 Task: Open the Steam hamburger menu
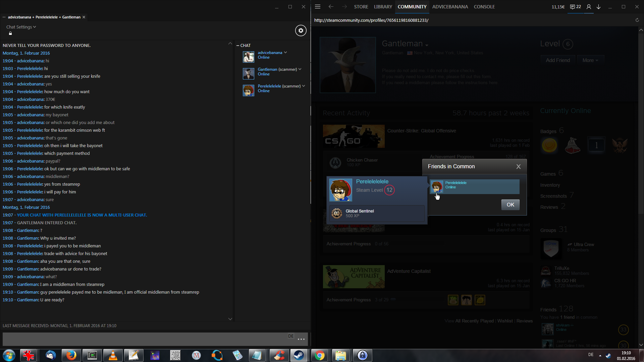[318, 7]
